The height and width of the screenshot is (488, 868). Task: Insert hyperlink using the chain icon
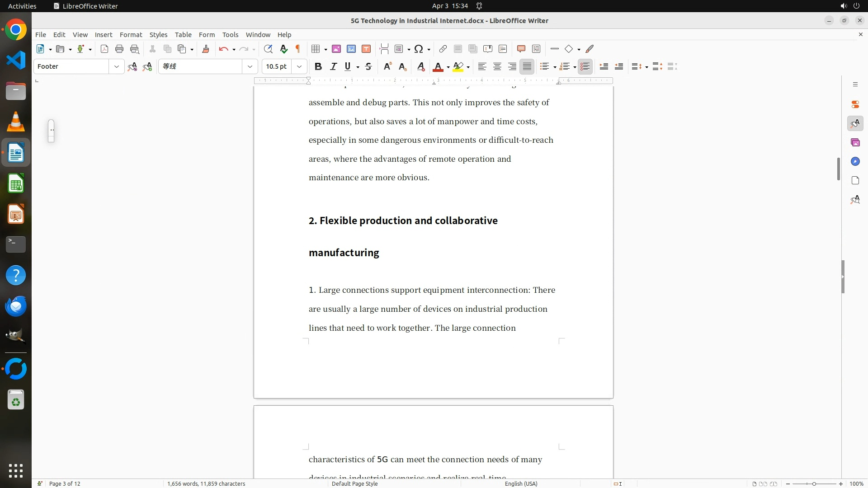[x=443, y=49]
